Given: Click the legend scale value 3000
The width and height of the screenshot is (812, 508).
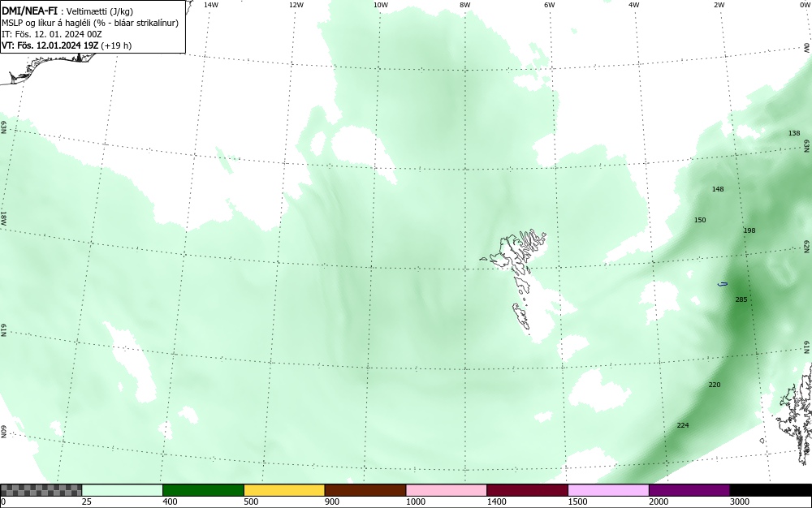Looking at the screenshot, I should pos(740,502).
